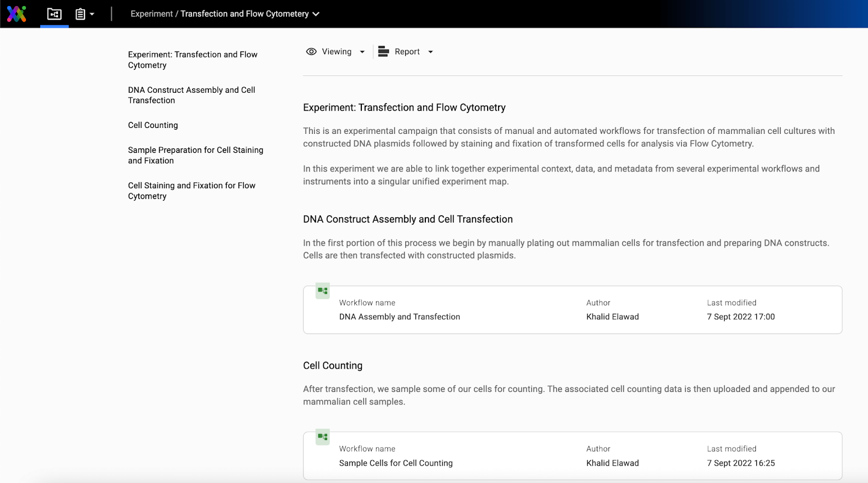868x483 pixels.
Task: Open the Sample Cells for Cell Counting workflow
Action: click(x=395, y=463)
